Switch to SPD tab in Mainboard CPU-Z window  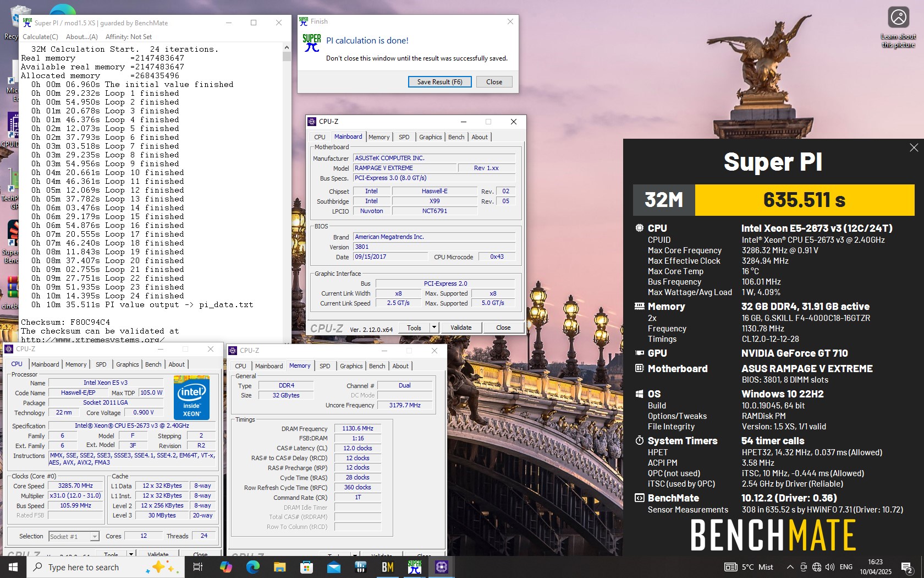pos(404,137)
